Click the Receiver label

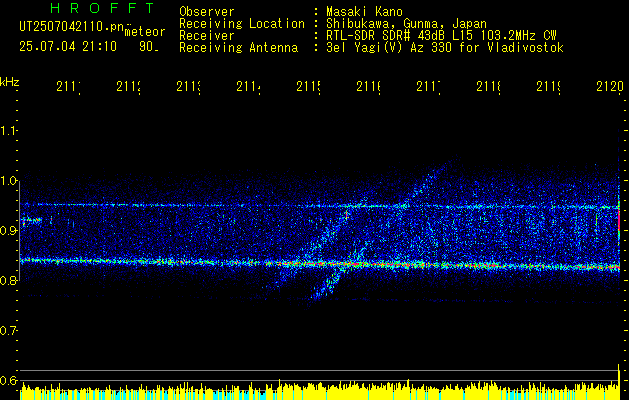207,36
